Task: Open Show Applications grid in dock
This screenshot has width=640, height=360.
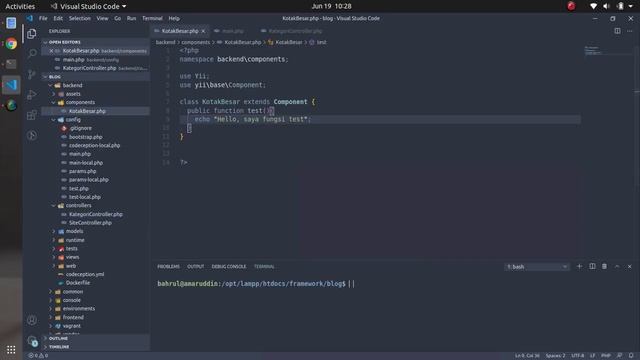Action: tap(11, 349)
